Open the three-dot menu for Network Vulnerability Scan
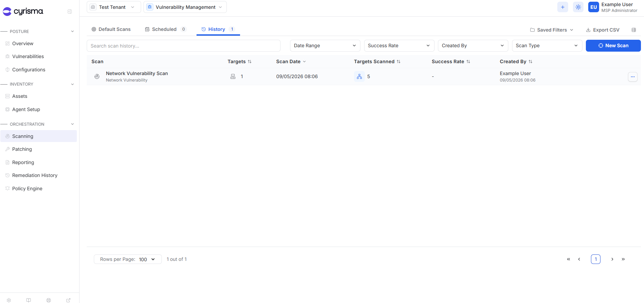644x303 pixels. point(633,77)
